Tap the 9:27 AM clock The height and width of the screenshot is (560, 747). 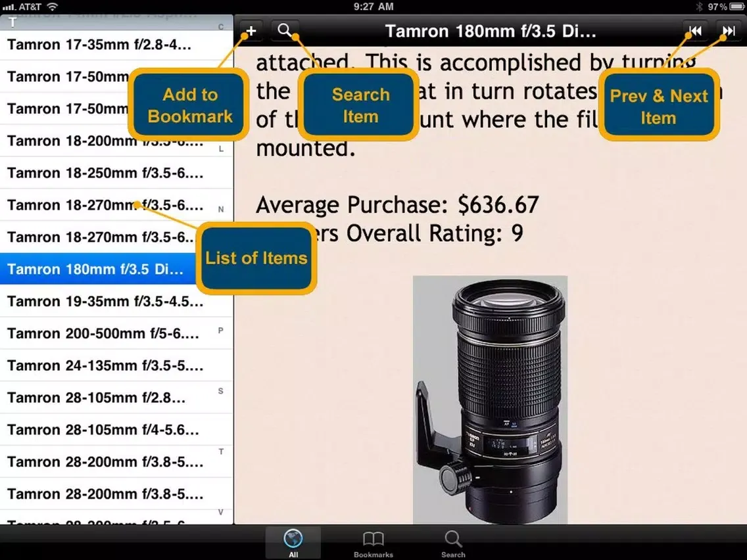pyautogui.click(x=373, y=7)
